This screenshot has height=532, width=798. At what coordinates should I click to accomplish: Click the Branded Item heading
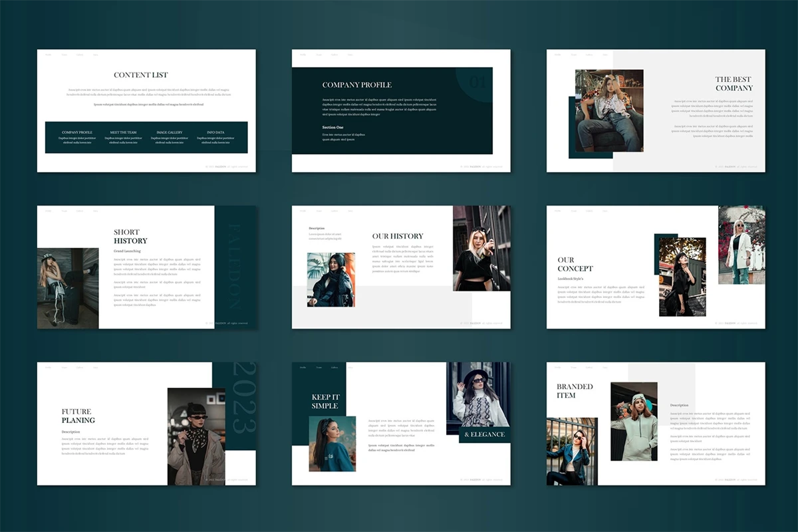(575, 391)
